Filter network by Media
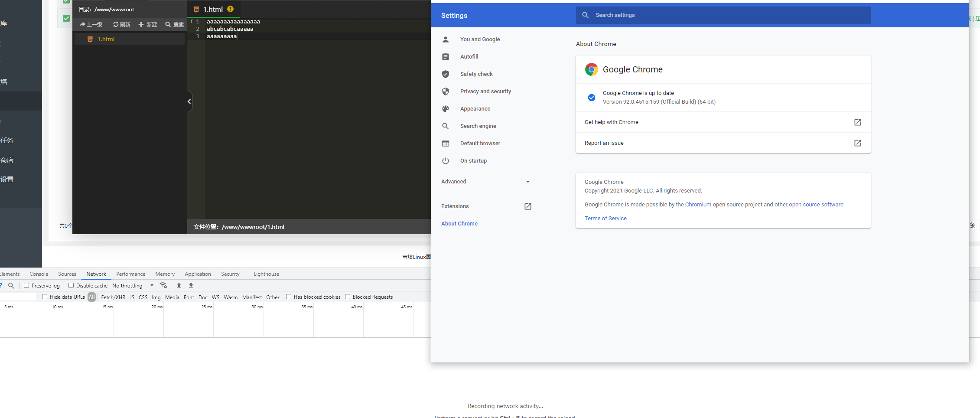The image size is (980, 418). tap(172, 297)
